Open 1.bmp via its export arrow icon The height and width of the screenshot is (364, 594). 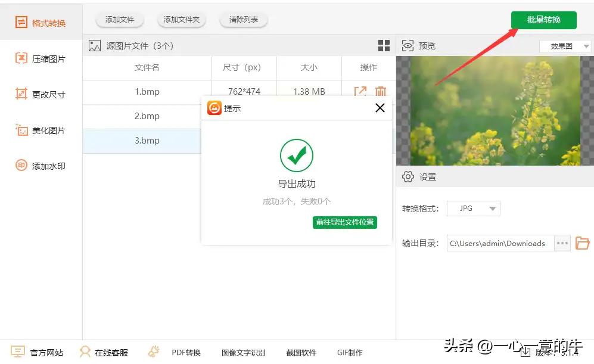[x=360, y=92]
